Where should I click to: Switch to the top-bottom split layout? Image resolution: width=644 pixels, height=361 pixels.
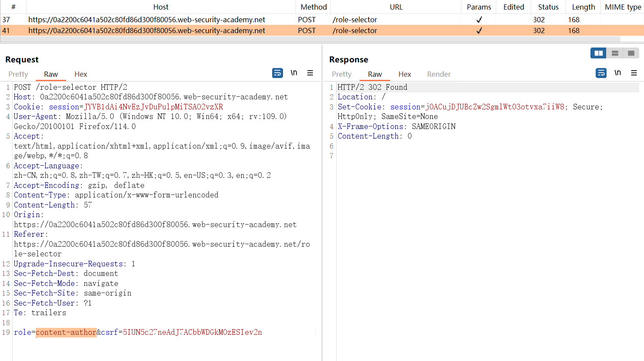click(x=615, y=53)
